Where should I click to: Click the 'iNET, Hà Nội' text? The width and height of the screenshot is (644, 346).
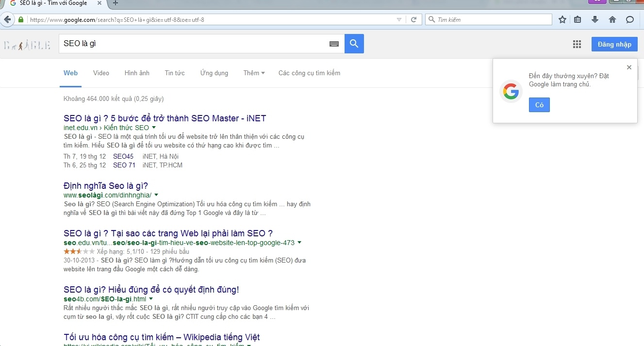tap(161, 156)
